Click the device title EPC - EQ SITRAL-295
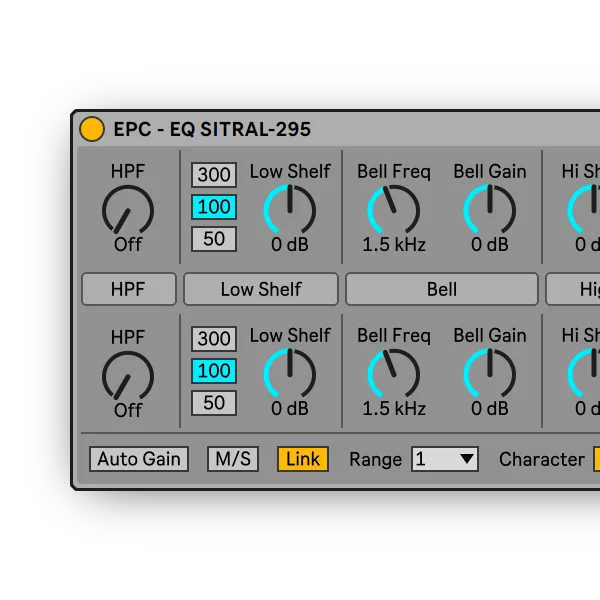 click(x=212, y=129)
